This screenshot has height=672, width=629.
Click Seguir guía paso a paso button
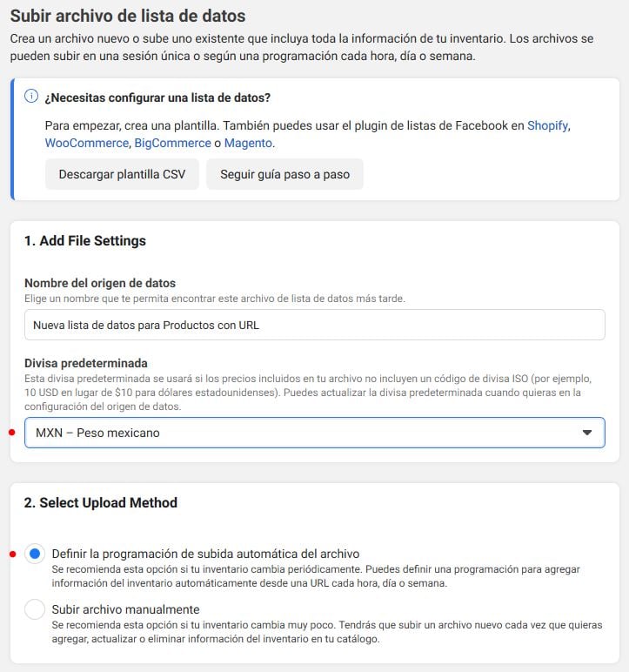tap(285, 174)
